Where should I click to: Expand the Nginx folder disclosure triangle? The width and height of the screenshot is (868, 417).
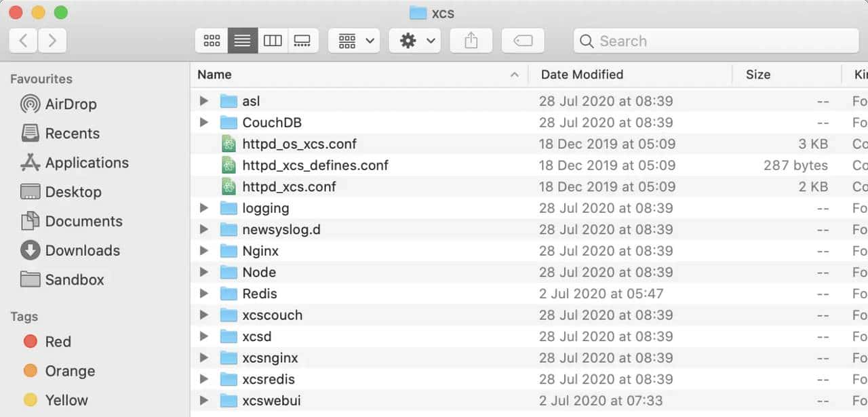click(x=204, y=251)
